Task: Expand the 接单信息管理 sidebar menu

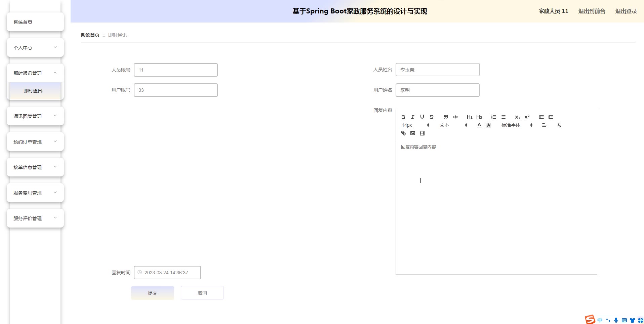Action: [35, 167]
